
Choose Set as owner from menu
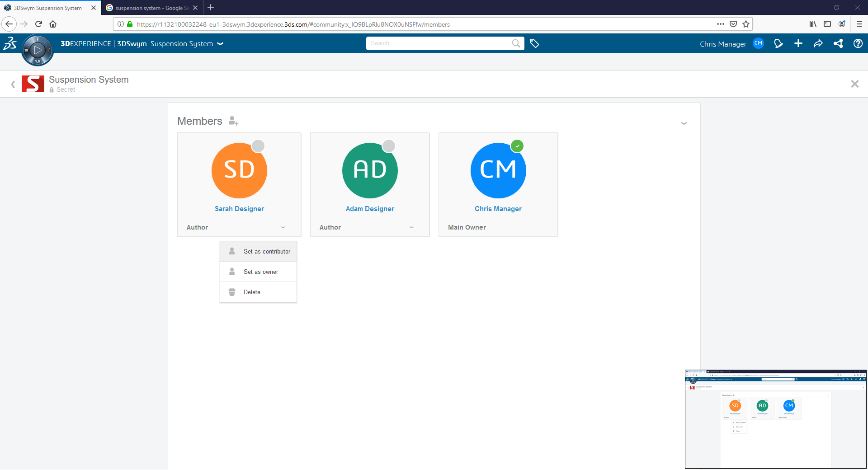coord(260,272)
